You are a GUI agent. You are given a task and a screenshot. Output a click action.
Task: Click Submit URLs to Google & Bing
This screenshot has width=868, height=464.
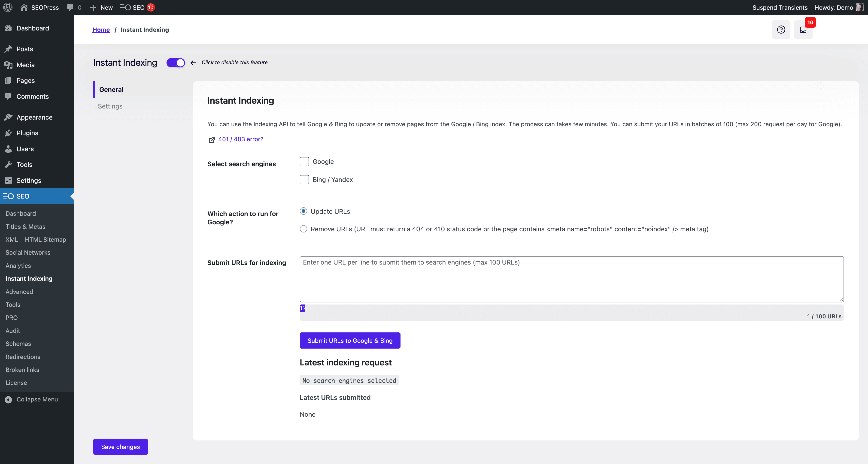(x=350, y=340)
